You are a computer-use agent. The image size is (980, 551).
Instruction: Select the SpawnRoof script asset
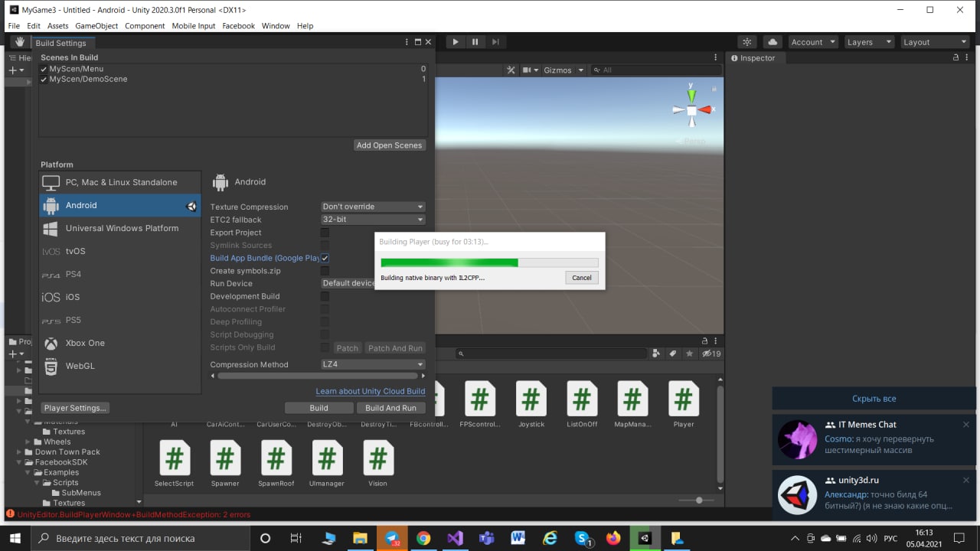pyautogui.click(x=276, y=463)
